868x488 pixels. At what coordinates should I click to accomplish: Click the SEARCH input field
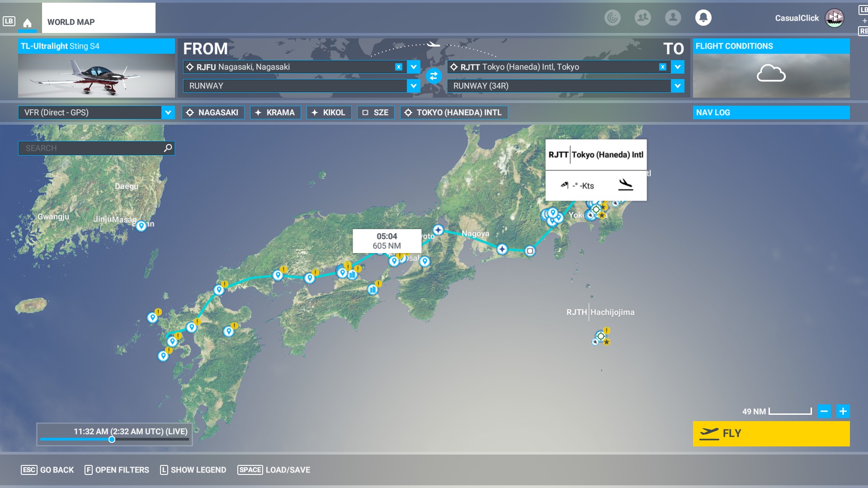[x=90, y=148]
